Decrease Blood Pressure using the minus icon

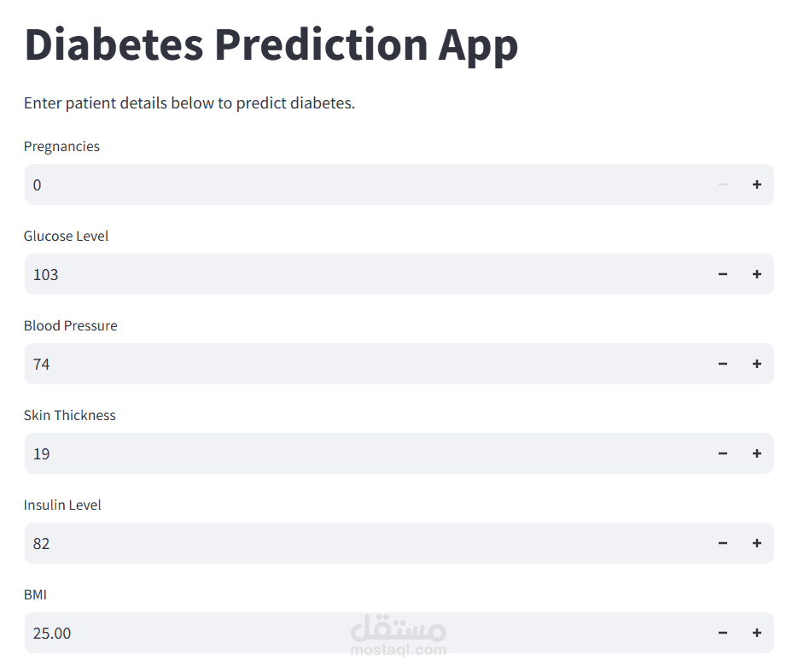pos(722,364)
